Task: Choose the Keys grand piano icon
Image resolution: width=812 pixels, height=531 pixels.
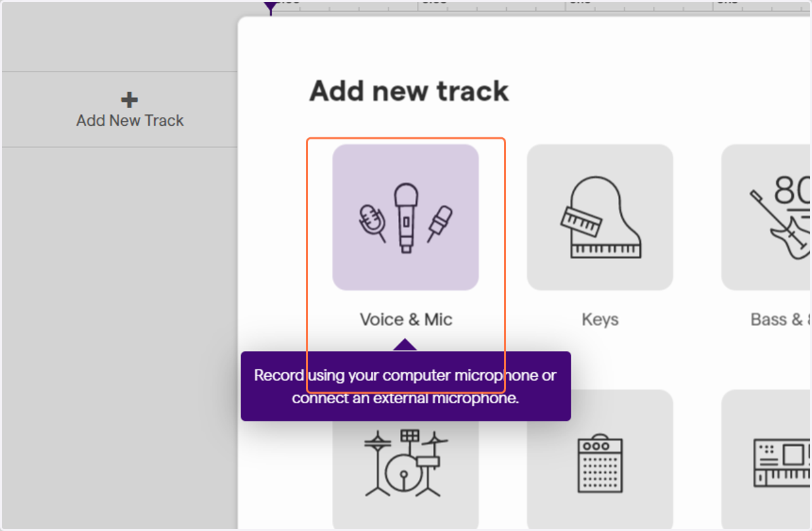Action: (600, 217)
